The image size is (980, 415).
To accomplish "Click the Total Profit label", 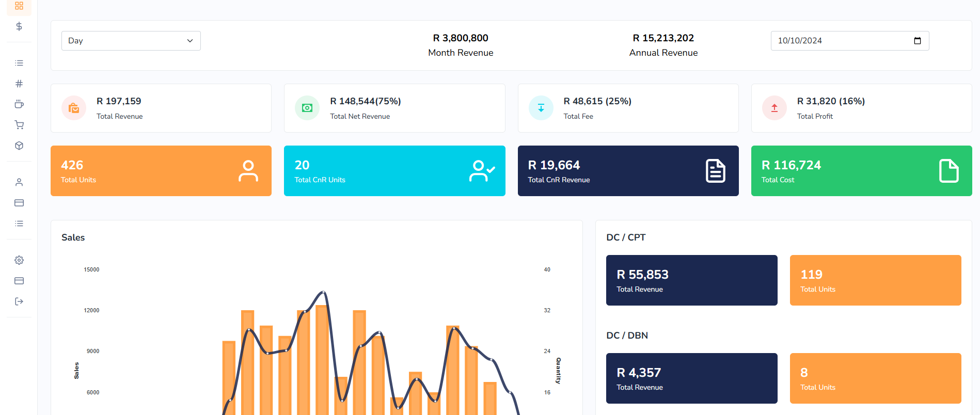I will [x=815, y=117].
